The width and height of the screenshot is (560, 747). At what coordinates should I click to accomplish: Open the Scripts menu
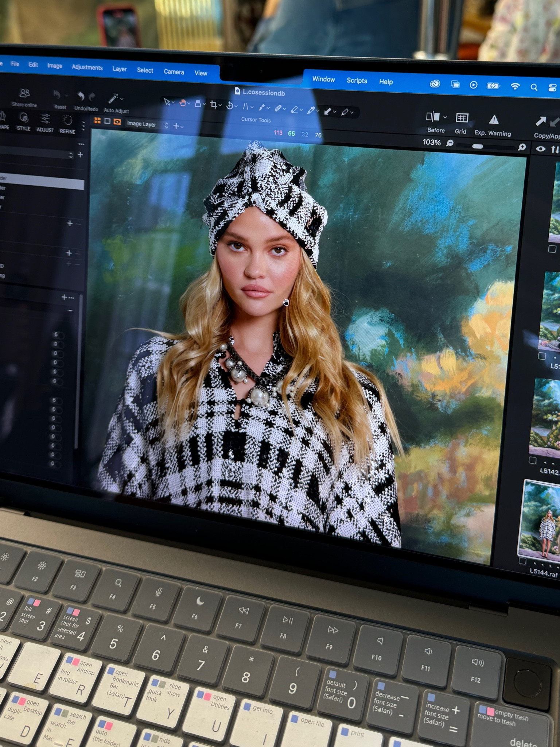click(357, 81)
